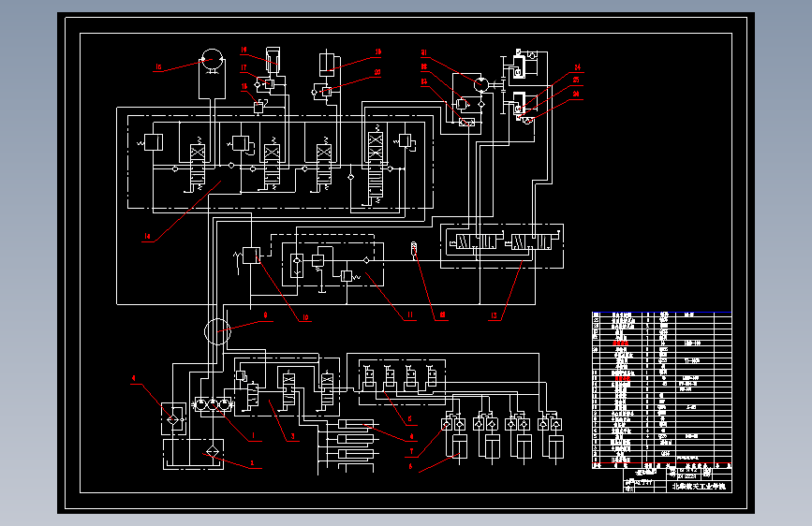This screenshot has height=526, width=812.
Task: Select red callout number 20
Action: [x=377, y=72]
